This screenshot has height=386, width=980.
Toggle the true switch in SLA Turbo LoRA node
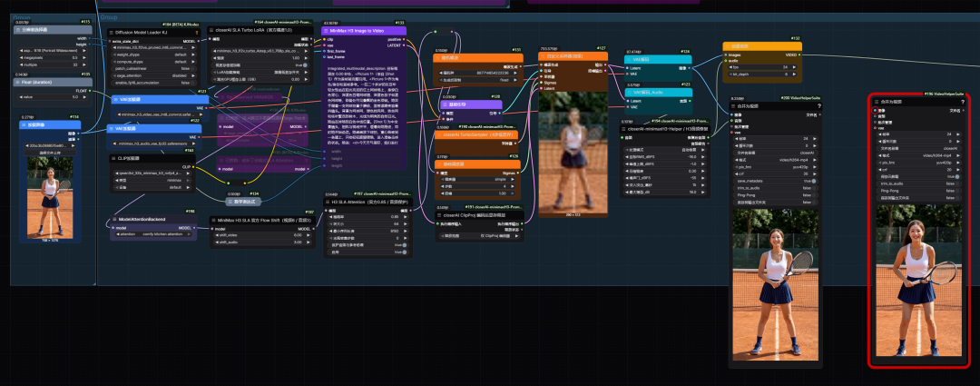pyautogui.click(x=259, y=64)
